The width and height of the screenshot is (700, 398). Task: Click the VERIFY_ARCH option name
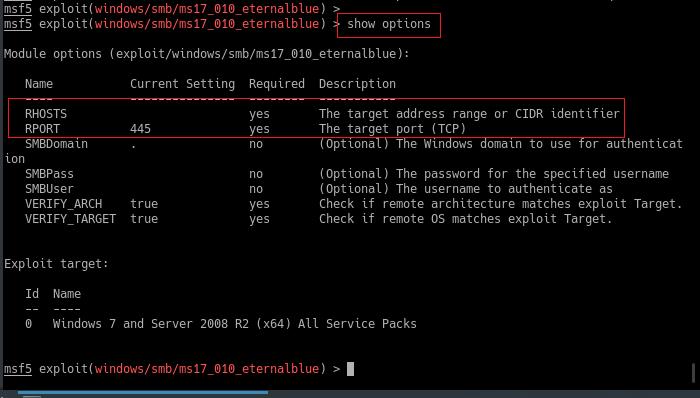click(x=63, y=204)
